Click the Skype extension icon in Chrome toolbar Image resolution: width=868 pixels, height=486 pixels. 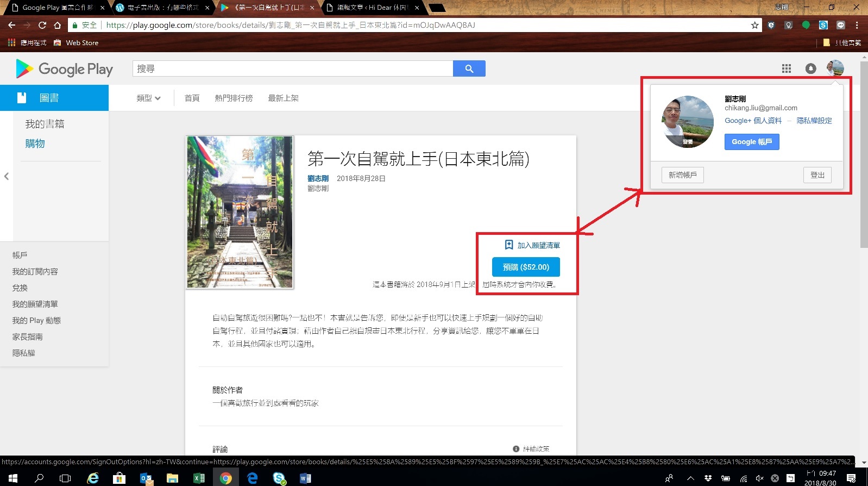coord(823,25)
